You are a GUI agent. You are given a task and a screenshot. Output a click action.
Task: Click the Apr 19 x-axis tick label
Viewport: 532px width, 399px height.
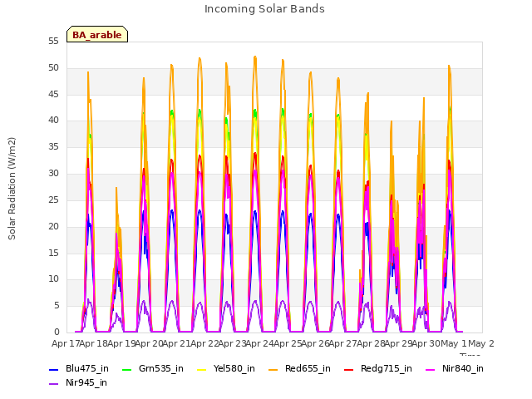121,343
